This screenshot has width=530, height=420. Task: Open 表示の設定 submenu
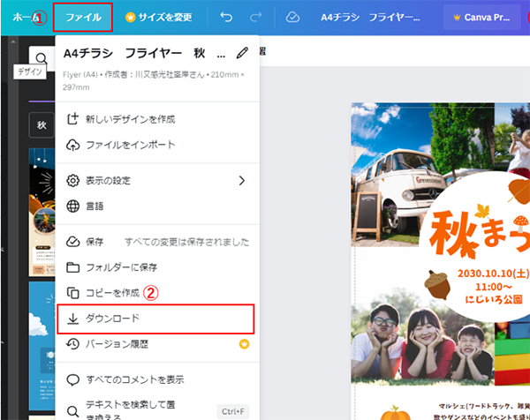157,181
